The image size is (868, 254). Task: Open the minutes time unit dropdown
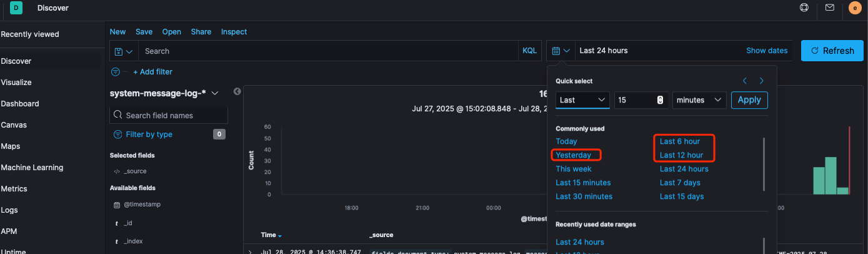point(699,100)
